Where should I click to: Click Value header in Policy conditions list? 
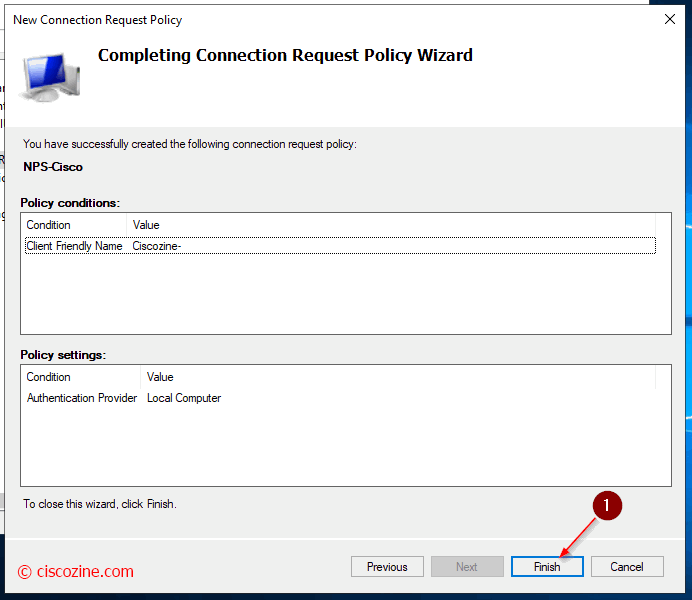(x=391, y=225)
